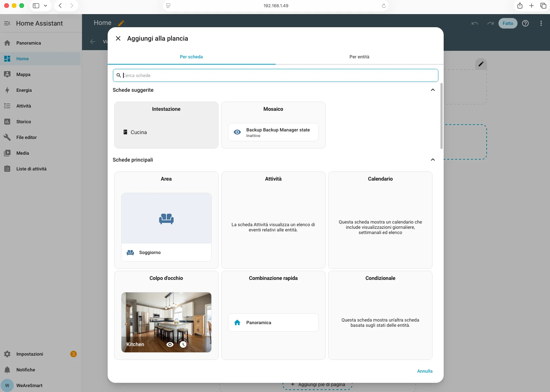The image size is (550, 392).
Task: Click the Storico chart icon in sidebar
Action: [7, 122]
